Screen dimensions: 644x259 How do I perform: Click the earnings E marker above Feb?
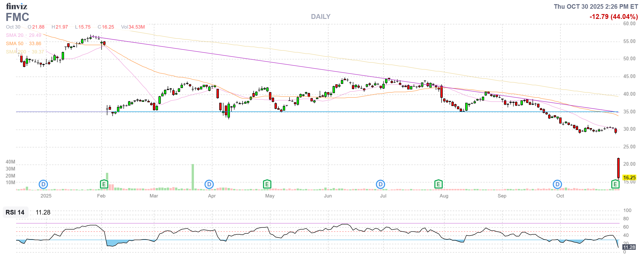click(x=104, y=185)
